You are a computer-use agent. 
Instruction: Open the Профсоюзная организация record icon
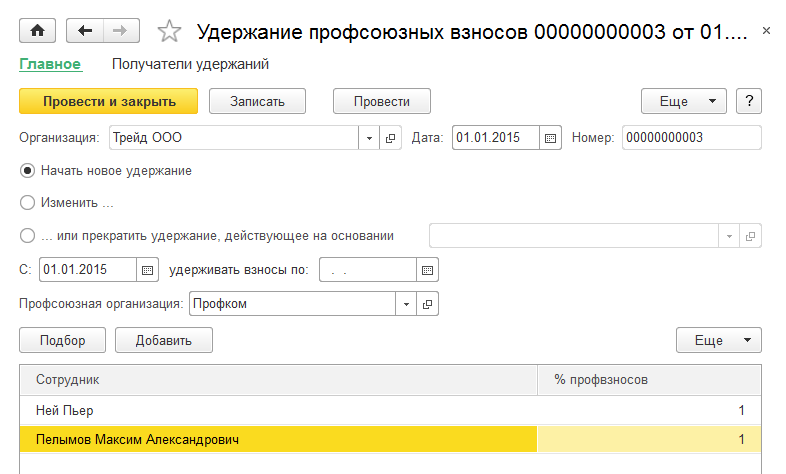point(428,303)
